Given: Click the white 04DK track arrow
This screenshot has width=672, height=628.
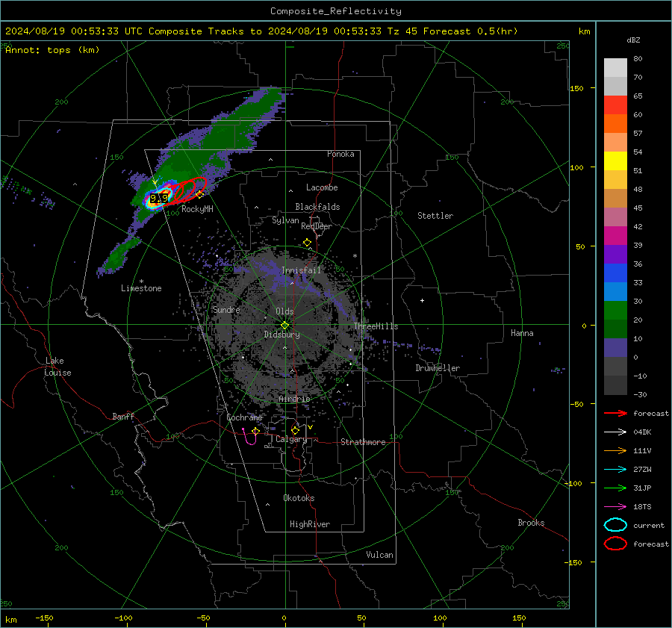Looking at the screenshot, I should click(615, 432).
